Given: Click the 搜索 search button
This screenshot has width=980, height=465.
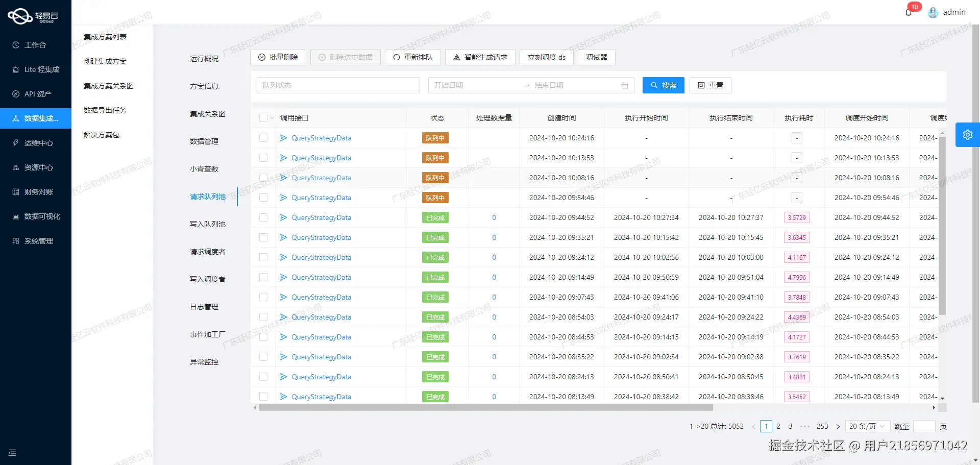Looking at the screenshot, I should 663,85.
